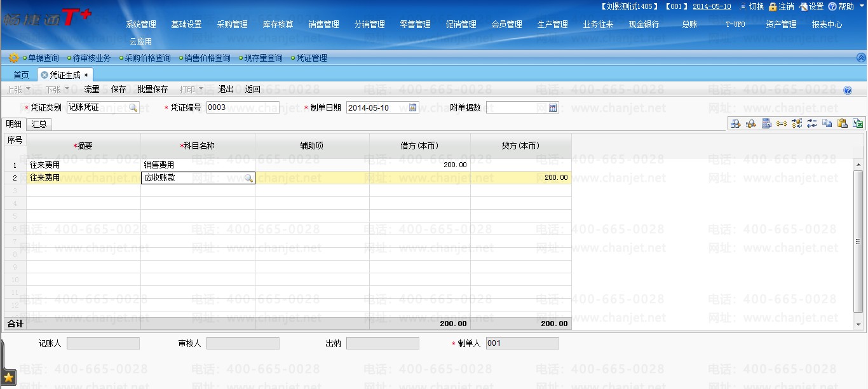Image resolution: width=868 pixels, height=389 pixels.
Task: Collapse the shortcut bar with the chevron
Action: tap(861, 58)
